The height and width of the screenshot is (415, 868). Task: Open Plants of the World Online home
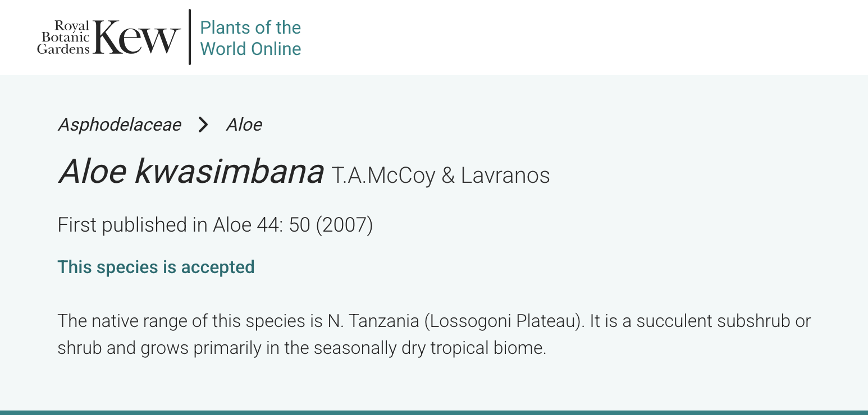point(250,38)
